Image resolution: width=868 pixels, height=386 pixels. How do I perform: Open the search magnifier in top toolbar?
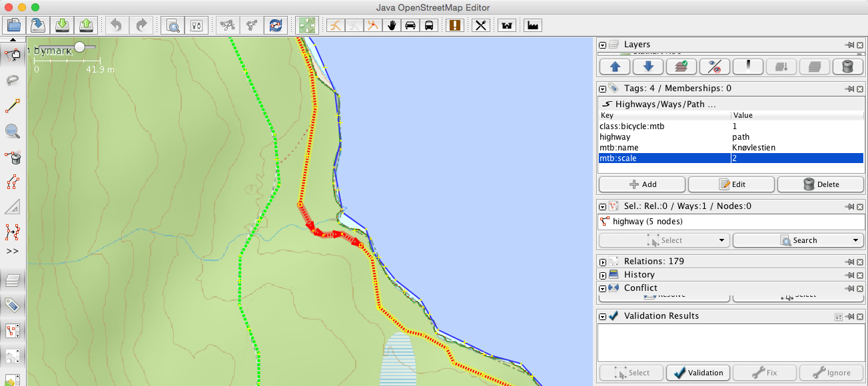coord(173,25)
